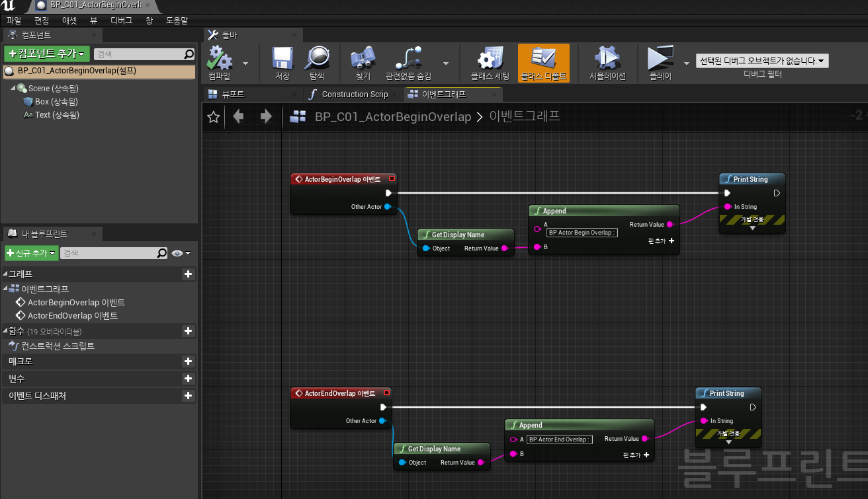Open the eye view options in My Blueprint
868x499 pixels.
pos(181,253)
